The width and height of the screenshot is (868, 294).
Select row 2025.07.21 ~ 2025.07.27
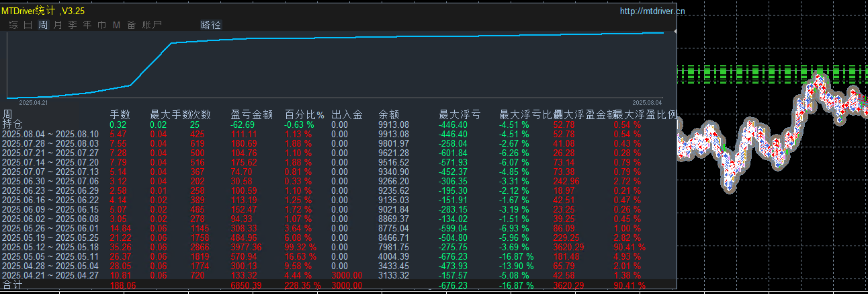click(x=50, y=153)
